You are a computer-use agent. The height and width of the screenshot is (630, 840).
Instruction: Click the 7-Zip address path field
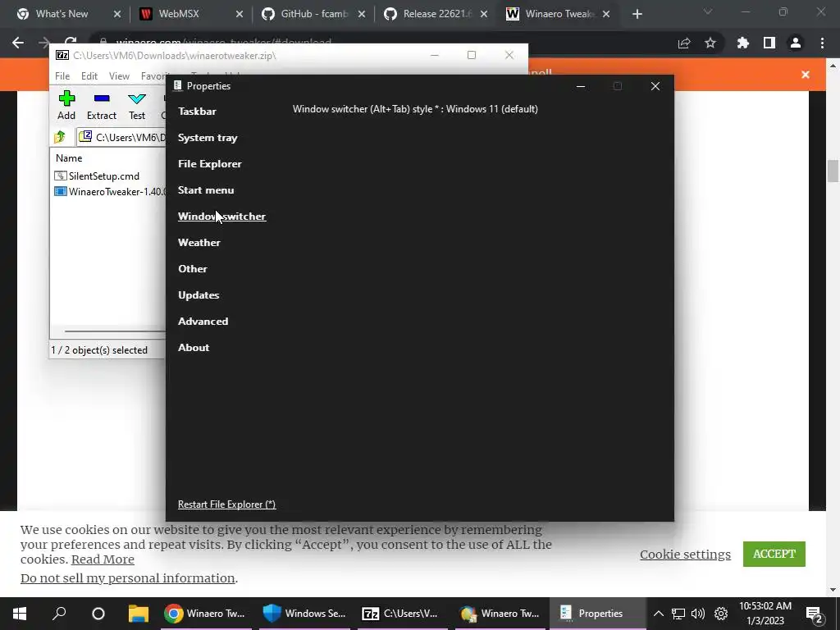click(122, 138)
